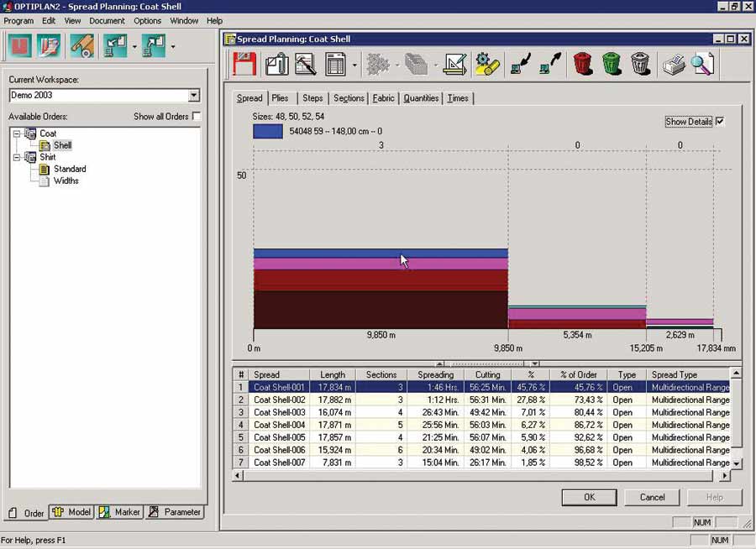Click the blue legend swatch for 54048 59

pyautogui.click(x=268, y=131)
